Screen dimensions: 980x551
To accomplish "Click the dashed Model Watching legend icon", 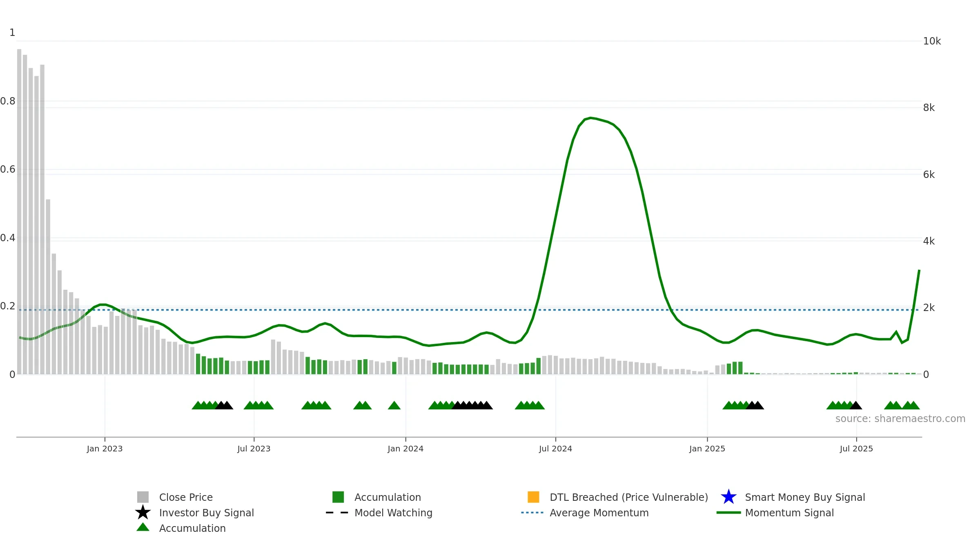I will click(x=337, y=513).
